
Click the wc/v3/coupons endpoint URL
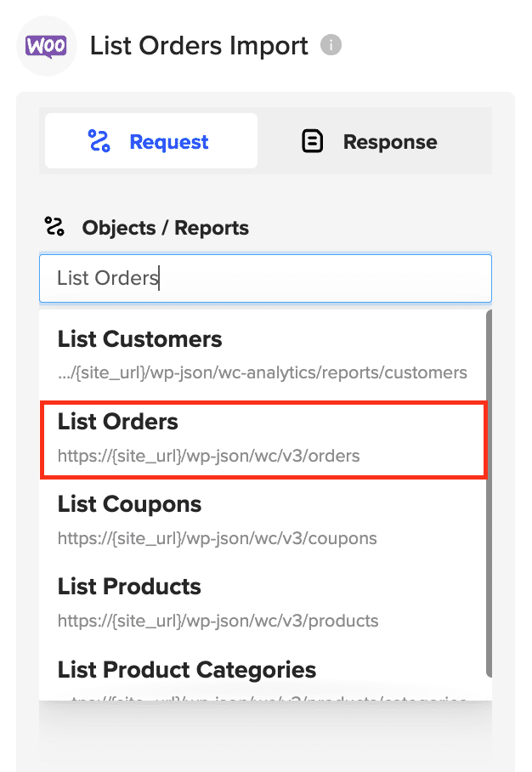tap(217, 538)
